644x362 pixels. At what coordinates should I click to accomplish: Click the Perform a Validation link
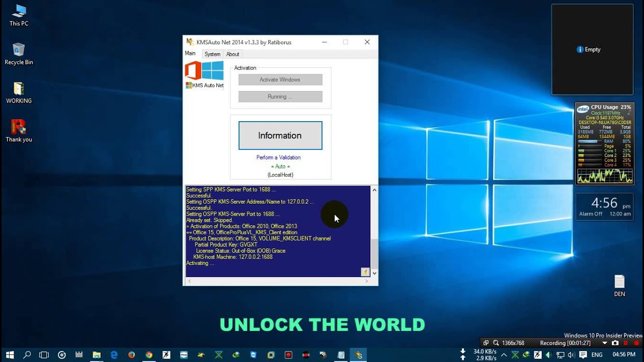point(278,157)
